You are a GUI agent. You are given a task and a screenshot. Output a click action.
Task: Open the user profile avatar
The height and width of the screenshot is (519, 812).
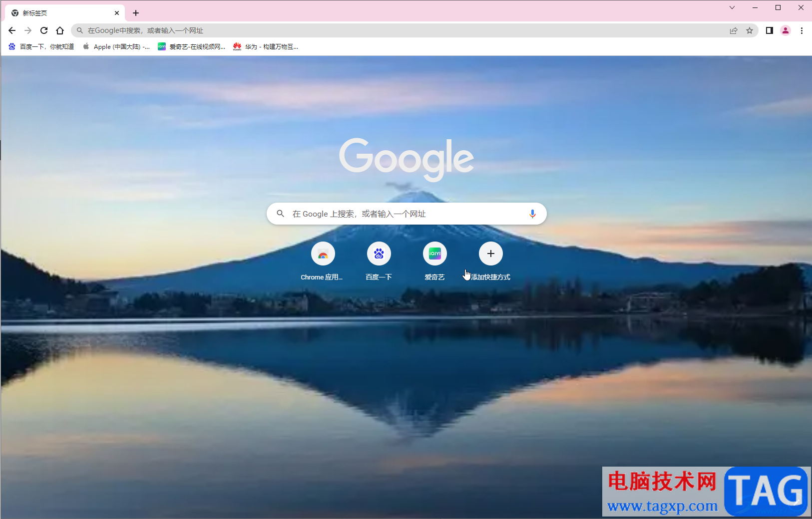pos(786,30)
